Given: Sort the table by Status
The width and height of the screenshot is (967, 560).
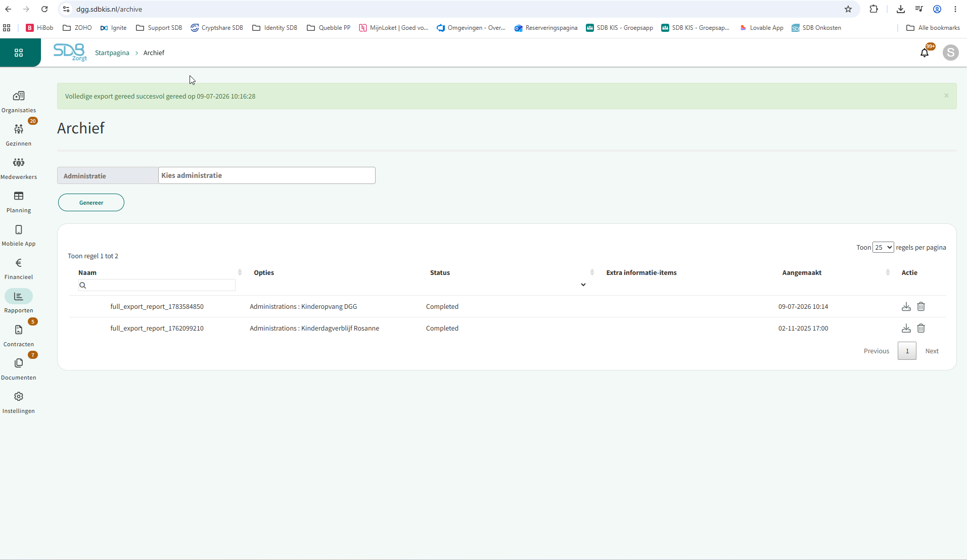Looking at the screenshot, I should click(x=592, y=272).
